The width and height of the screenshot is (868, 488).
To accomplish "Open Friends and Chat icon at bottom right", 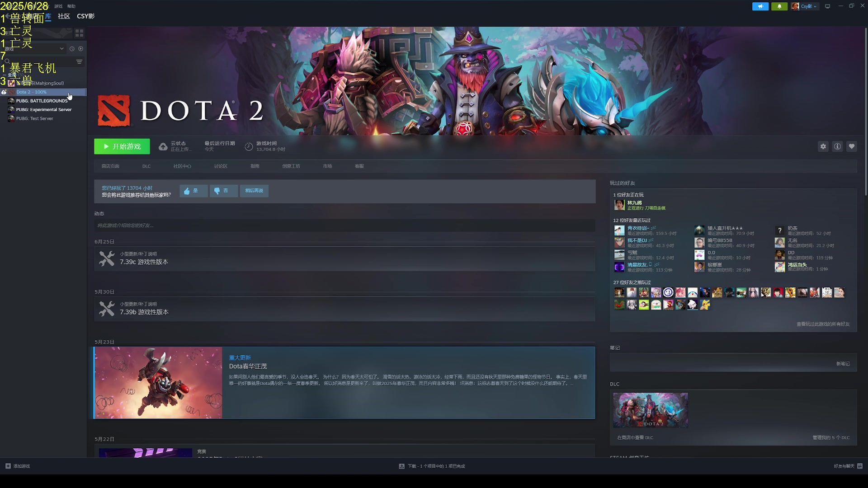I will (860, 466).
